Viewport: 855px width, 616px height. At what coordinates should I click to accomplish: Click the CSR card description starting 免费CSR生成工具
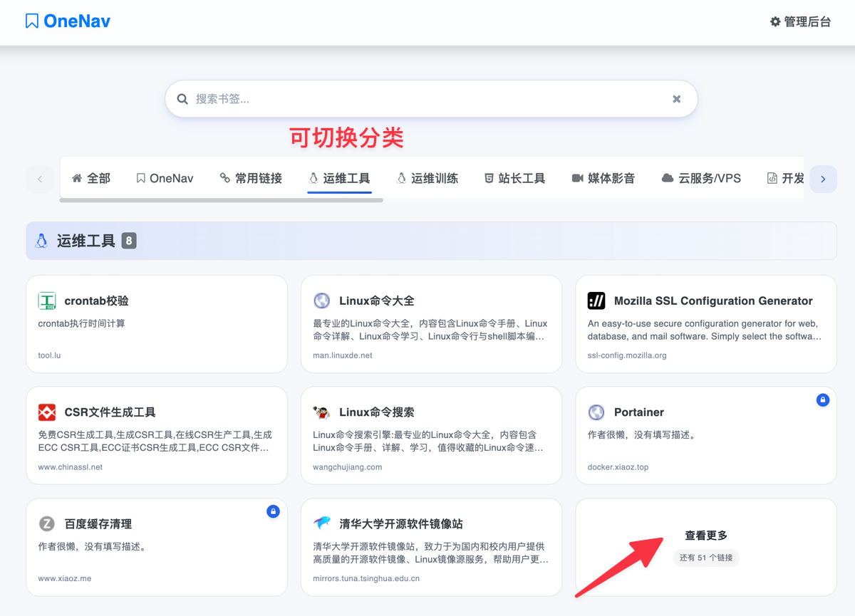point(155,442)
